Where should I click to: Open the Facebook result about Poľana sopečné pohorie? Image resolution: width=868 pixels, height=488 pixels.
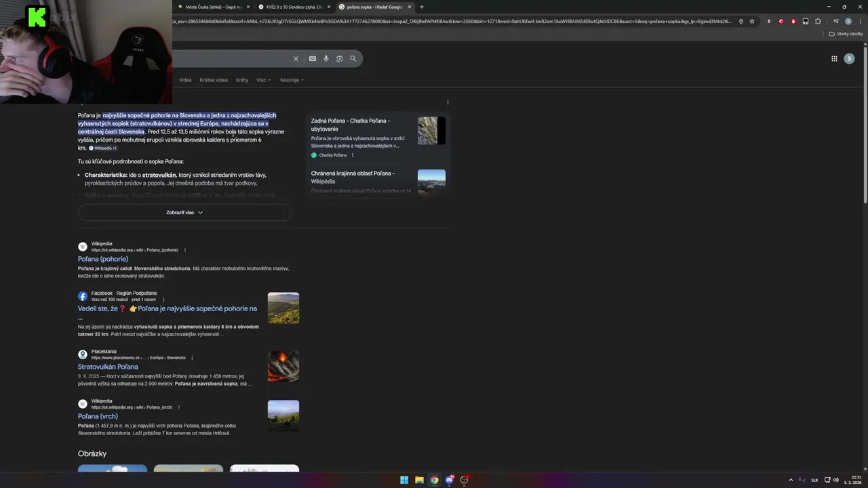pos(167,308)
